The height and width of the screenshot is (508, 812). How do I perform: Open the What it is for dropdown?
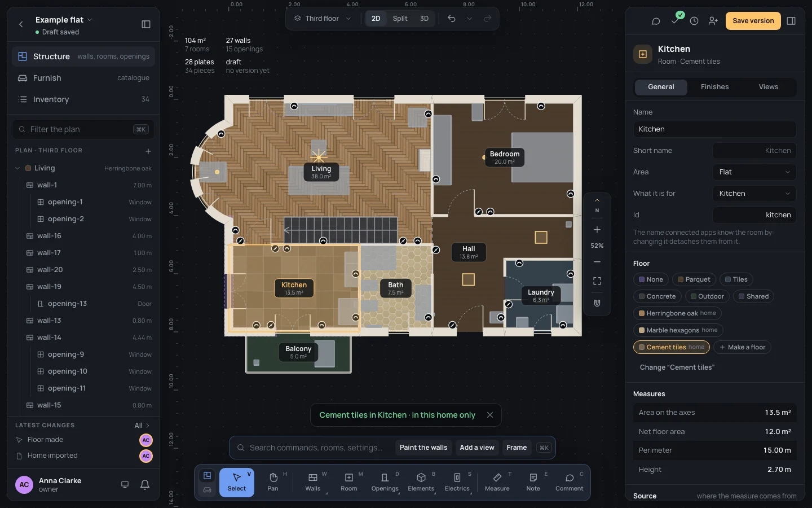[x=754, y=194]
